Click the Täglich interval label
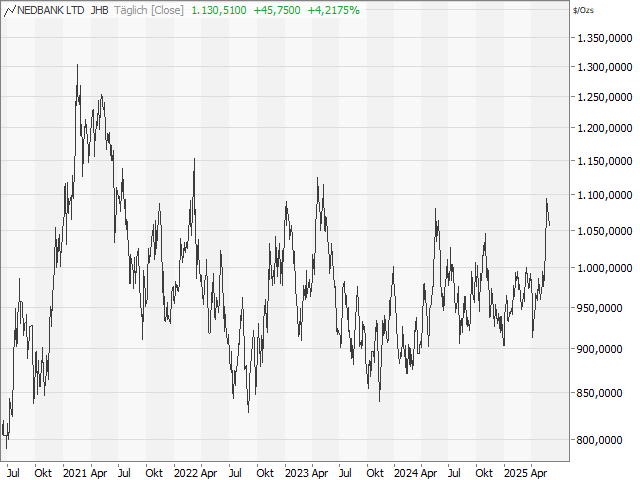Screen dimensions: 640x480 pos(131,10)
